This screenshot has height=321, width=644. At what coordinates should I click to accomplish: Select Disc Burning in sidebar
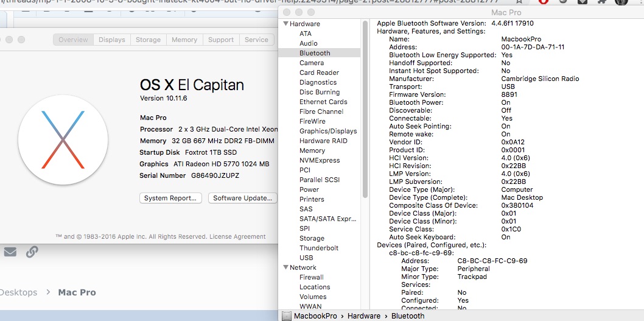point(320,92)
